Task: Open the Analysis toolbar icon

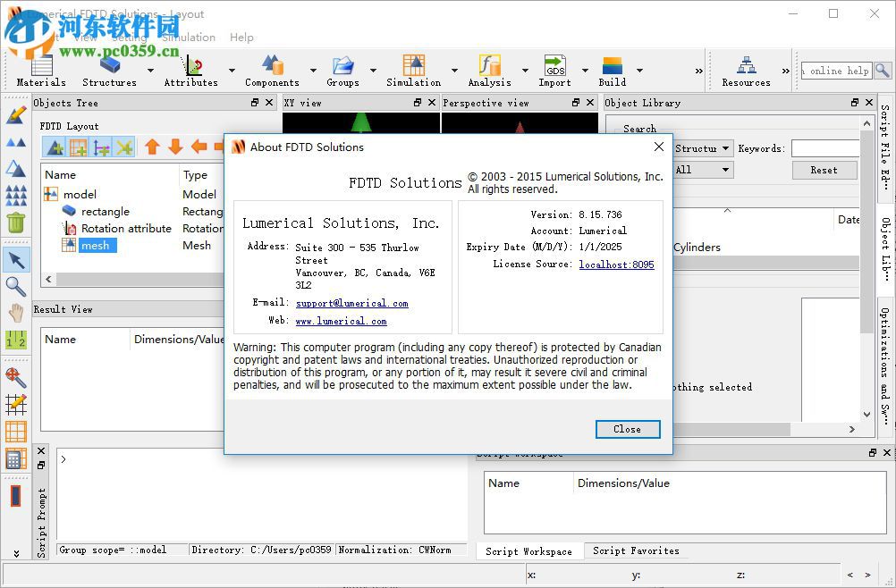Action: click(x=488, y=67)
